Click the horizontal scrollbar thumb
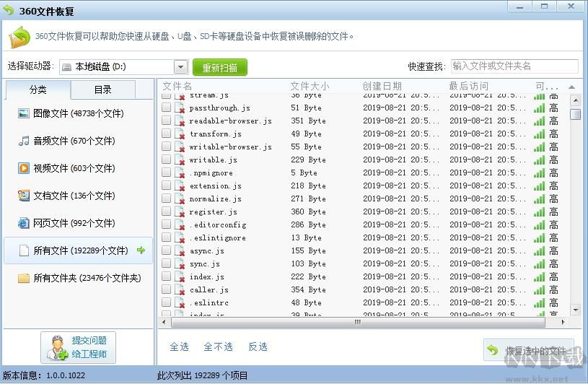The image size is (588, 384). (358, 322)
